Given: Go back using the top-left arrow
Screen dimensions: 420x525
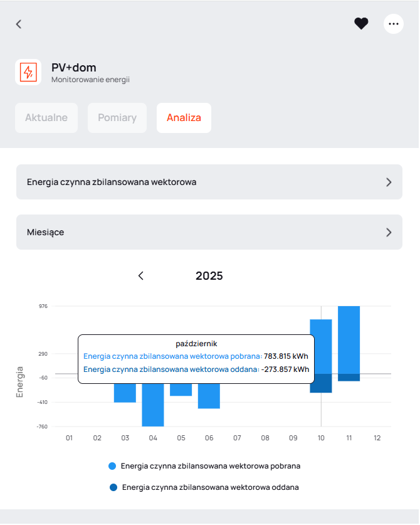Looking at the screenshot, I should pos(19,24).
